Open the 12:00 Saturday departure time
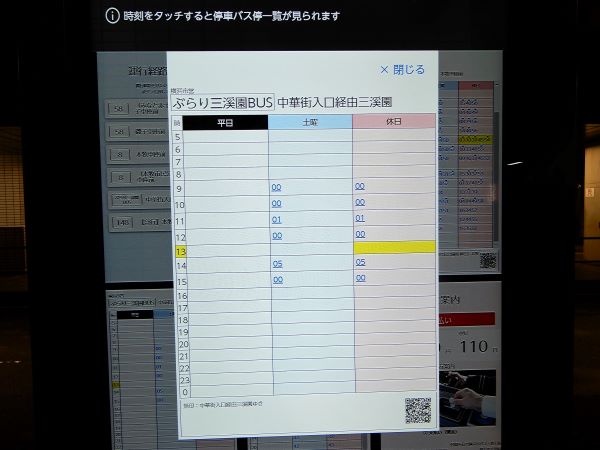 277,235
